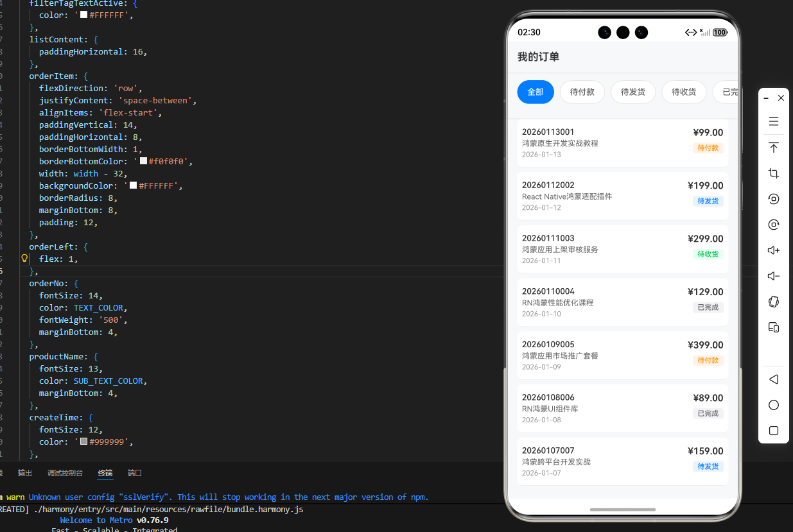Viewport: 793px width, 532px height.
Task: Click the date 2026-01-10
Action: coord(541,314)
